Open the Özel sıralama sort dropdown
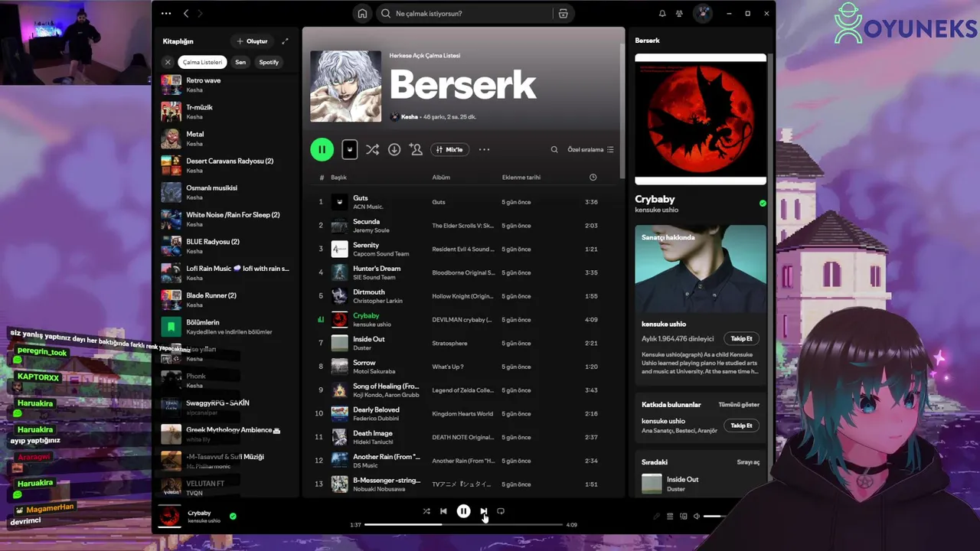Image resolution: width=980 pixels, height=551 pixels. (x=590, y=149)
